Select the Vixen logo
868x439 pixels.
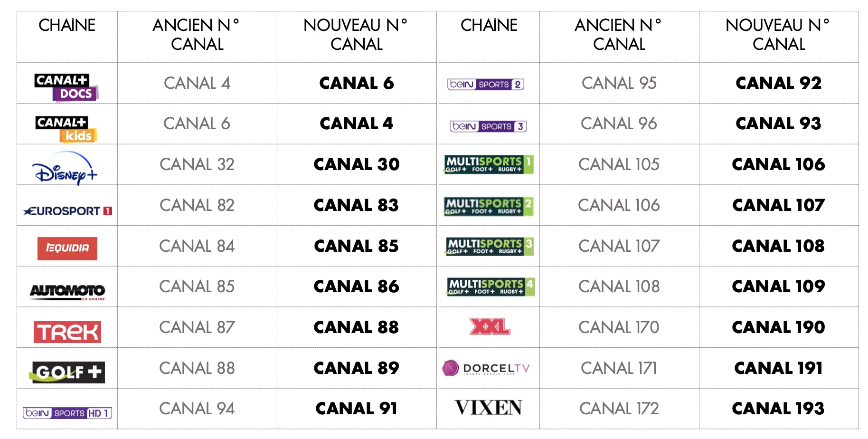(488, 408)
